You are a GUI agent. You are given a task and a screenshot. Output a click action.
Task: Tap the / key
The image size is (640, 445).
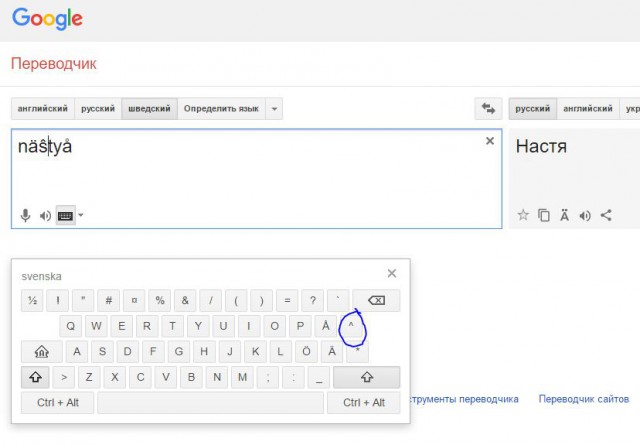(x=211, y=300)
